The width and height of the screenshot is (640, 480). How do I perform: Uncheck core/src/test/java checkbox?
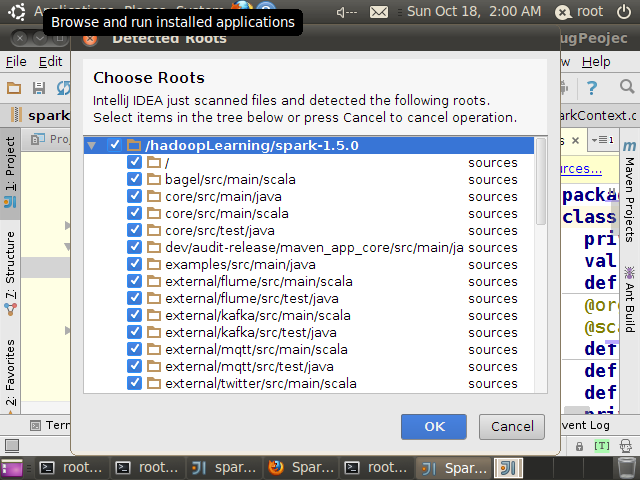pos(134,231)
